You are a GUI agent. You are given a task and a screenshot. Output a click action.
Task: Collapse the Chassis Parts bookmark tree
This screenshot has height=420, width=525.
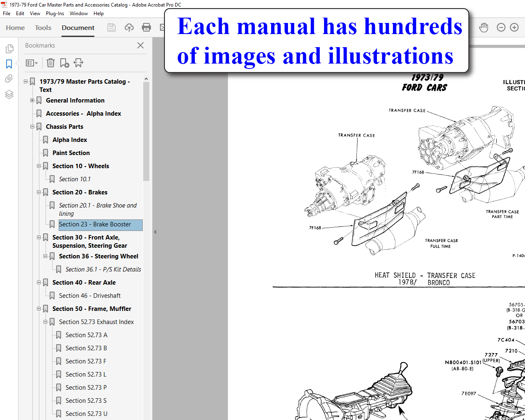[x=32, y=127]
